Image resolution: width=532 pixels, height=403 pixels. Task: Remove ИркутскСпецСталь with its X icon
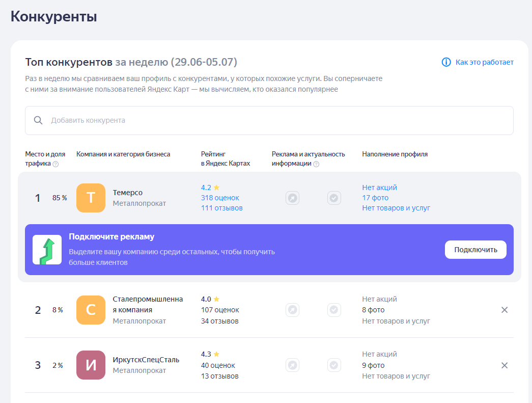505,365
